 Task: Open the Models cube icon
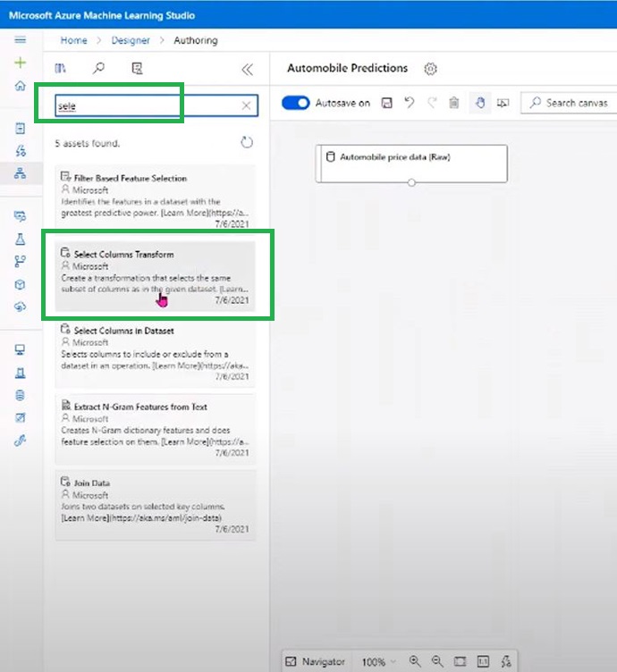coord(21,284)
